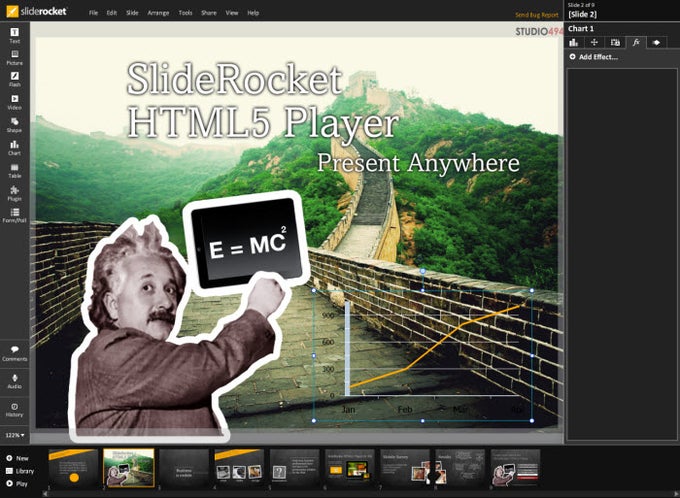Select the fx effects tab

tap(636, 43)
